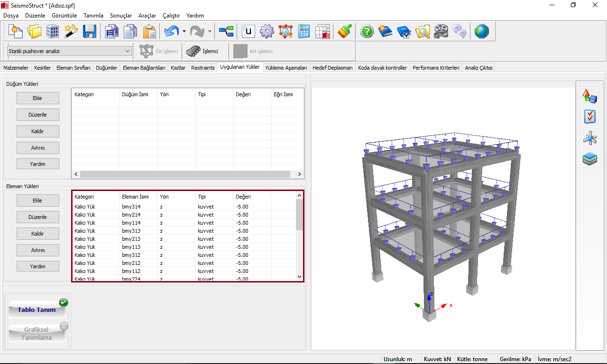Click the table grid chart icon

[x=322, y=32]
